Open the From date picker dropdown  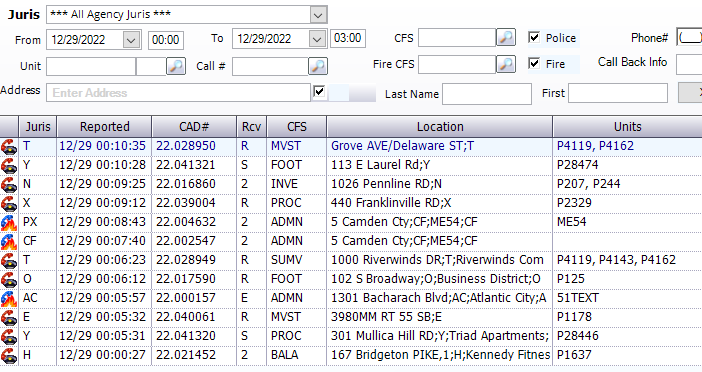pyautogui.click(x=131, y=40)
